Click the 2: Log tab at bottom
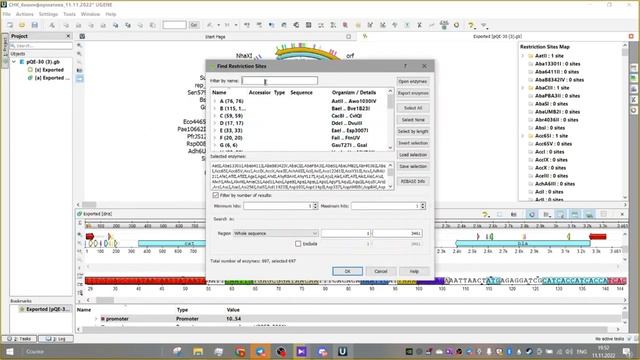Viewport: 640px width, 360px height. coord(56,339)
